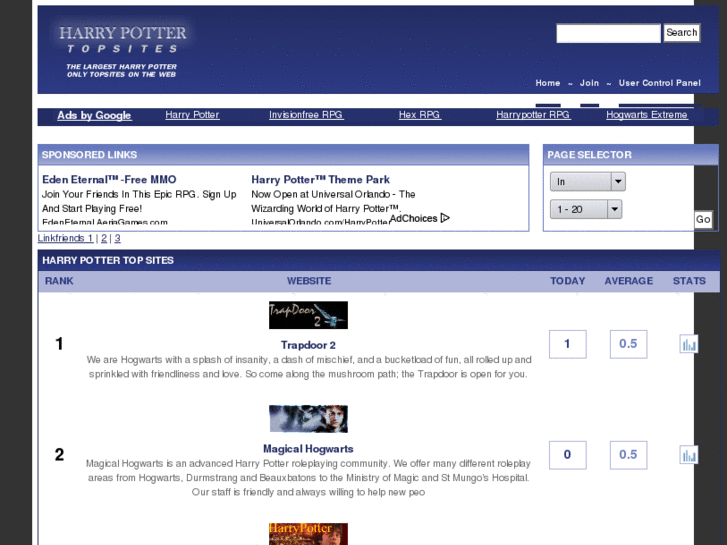The height and width of the screenshot is (545, 727).
Task: Open the Magical Hogwarts title link
Action: coord(308,449)
